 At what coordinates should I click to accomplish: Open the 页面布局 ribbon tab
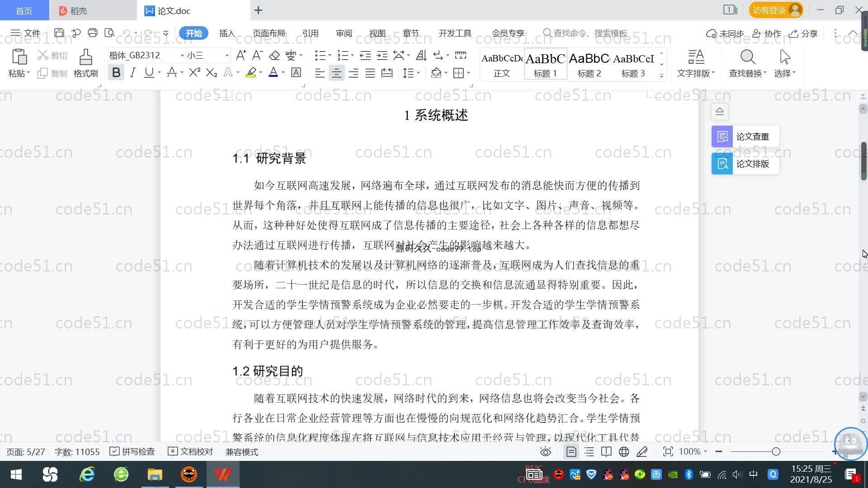[x=269, y=33]
